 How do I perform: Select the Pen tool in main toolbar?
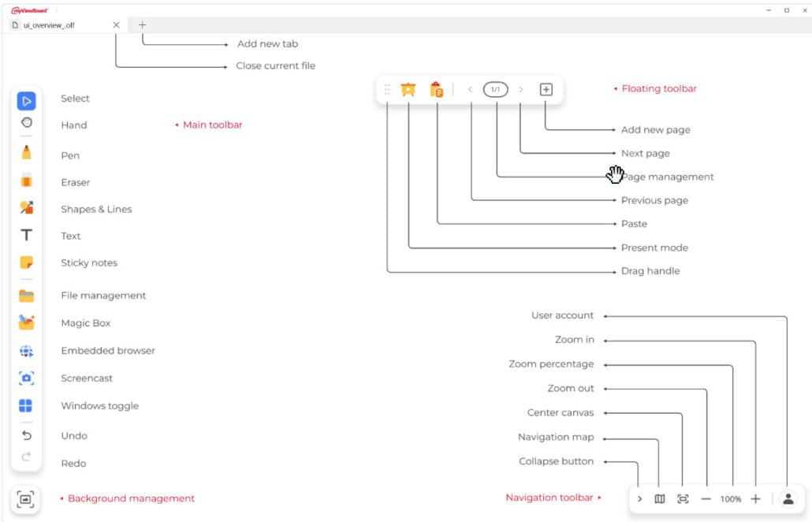pos(26,153)
